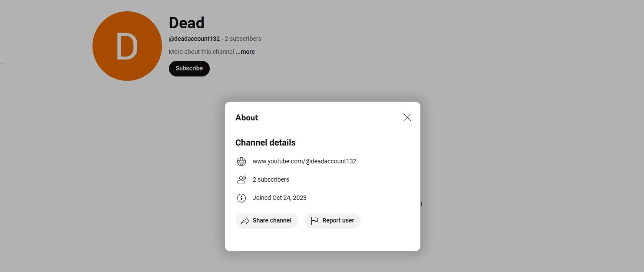Click the About dialog heading
The height and width of the screenshot is (272, 644).
click(x=247, y=118)
